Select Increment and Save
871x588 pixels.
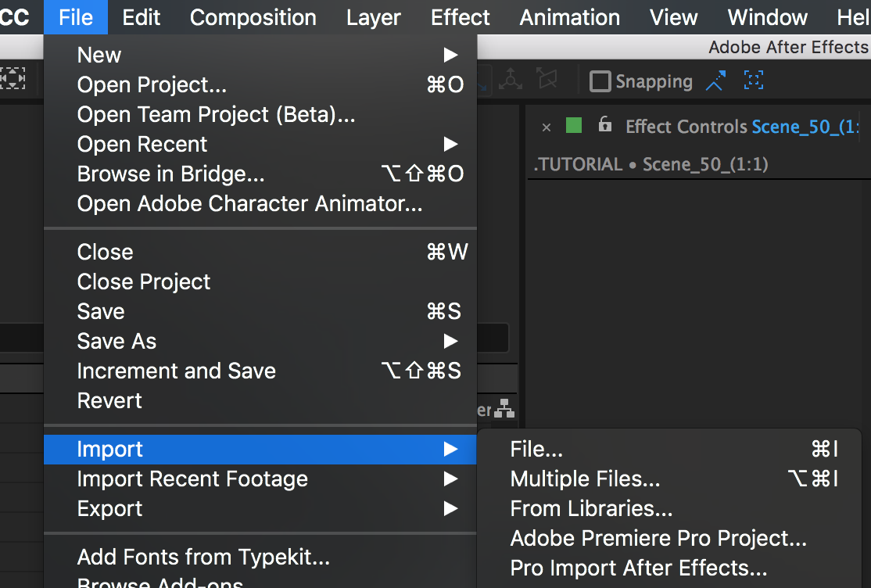[x=177, y=371]
